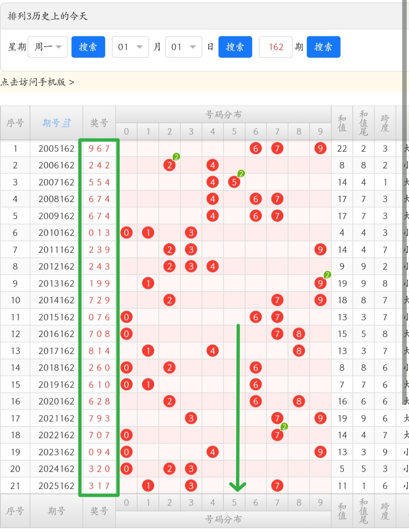Click the red 2 ball in row 2024162
This screenshot has height=532, width=409.
pos(169,469)
